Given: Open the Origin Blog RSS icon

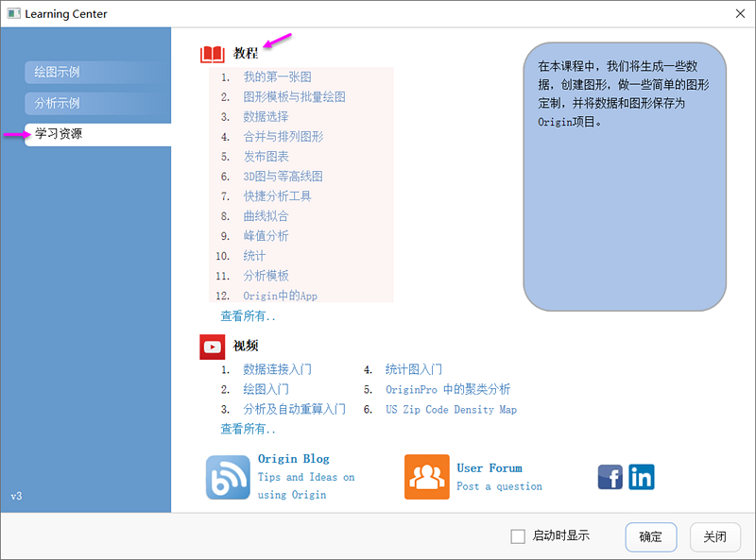Looking at the screenshot, I should tap(228, 477).
